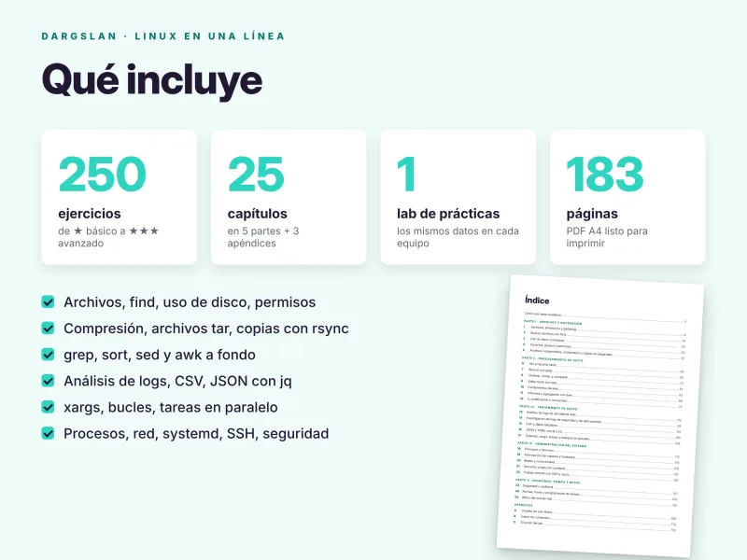Click the checkmark beside Análisis de logs
This screenshot has height=560, width=747.
(49, 381)
